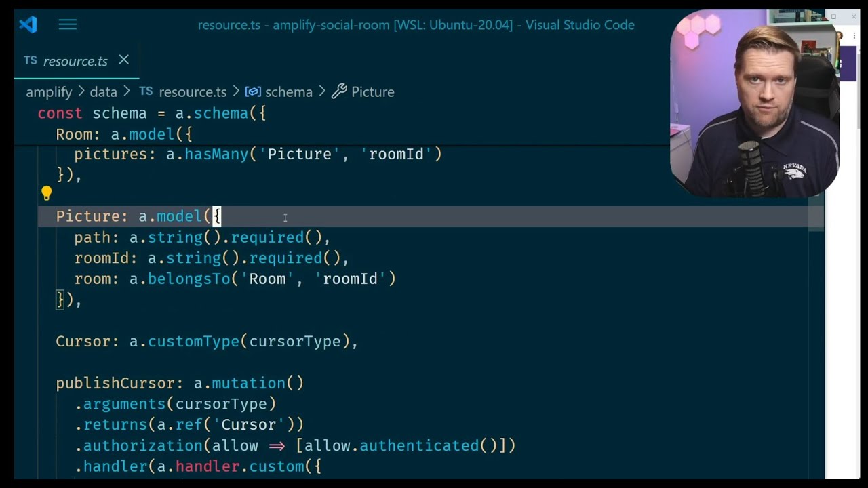Image resolution: width=868 pixels, height=488 pixels.
Task: Open the quick fix lightbulb in the editor gutter
Action: 46,193
